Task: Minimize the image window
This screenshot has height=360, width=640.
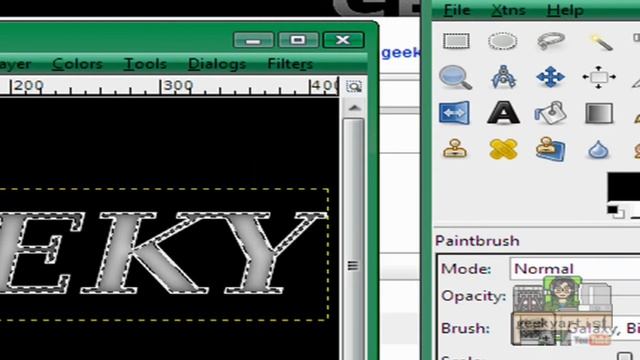Action: pyautogui.click(x=253, y=40)
